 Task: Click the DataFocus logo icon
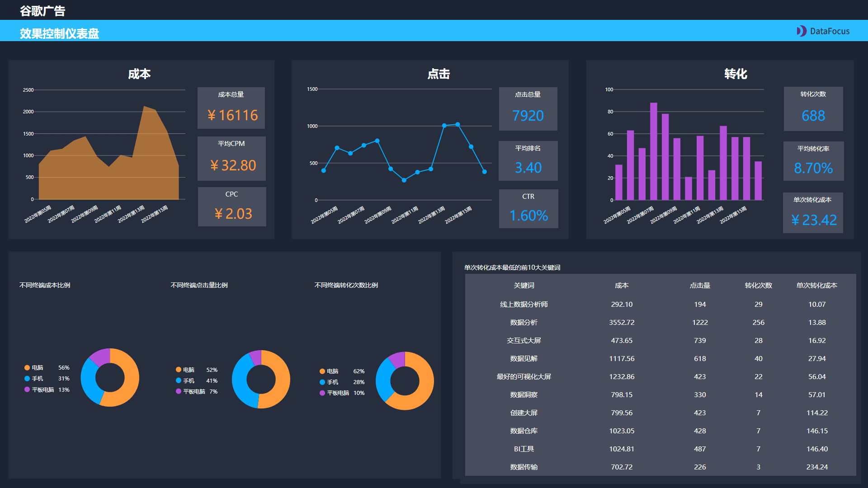(x=801, y=31)
